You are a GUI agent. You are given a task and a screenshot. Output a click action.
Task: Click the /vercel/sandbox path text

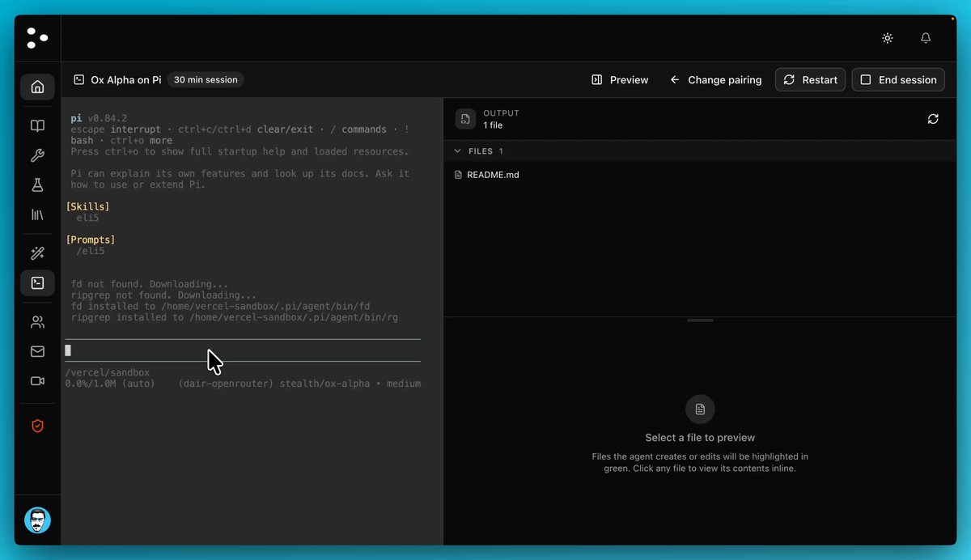108,373
